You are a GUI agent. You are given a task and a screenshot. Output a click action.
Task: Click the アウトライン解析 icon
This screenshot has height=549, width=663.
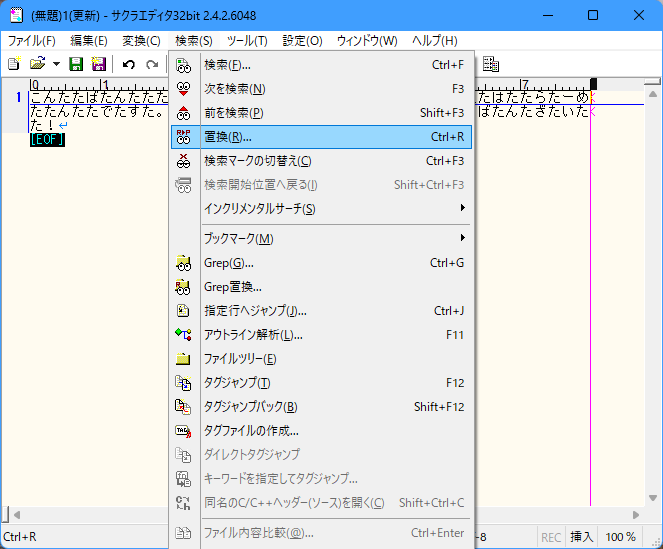coord(184,335)
